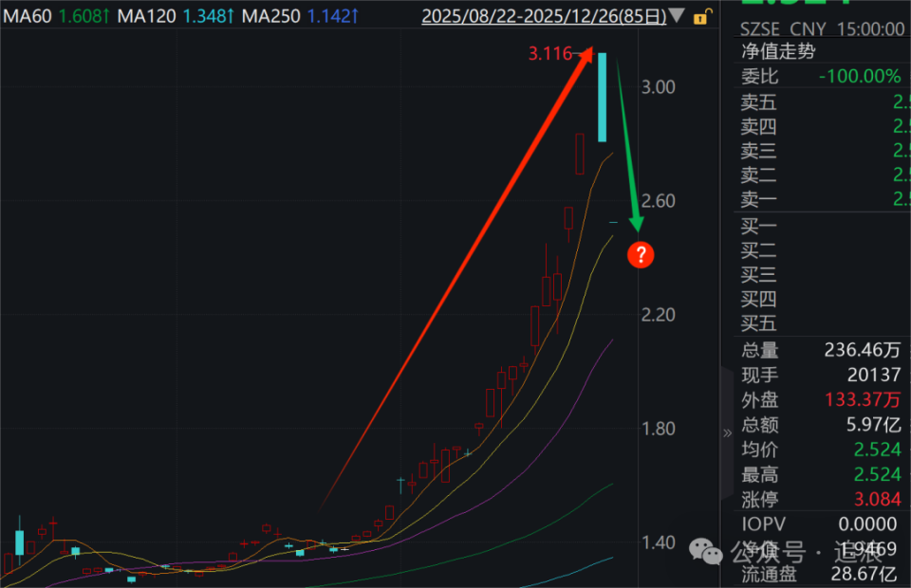Viewport: 911px width, 588px height.
Task: Click the 外盘 133.37万 value
Action: click(x=863, y=399)
